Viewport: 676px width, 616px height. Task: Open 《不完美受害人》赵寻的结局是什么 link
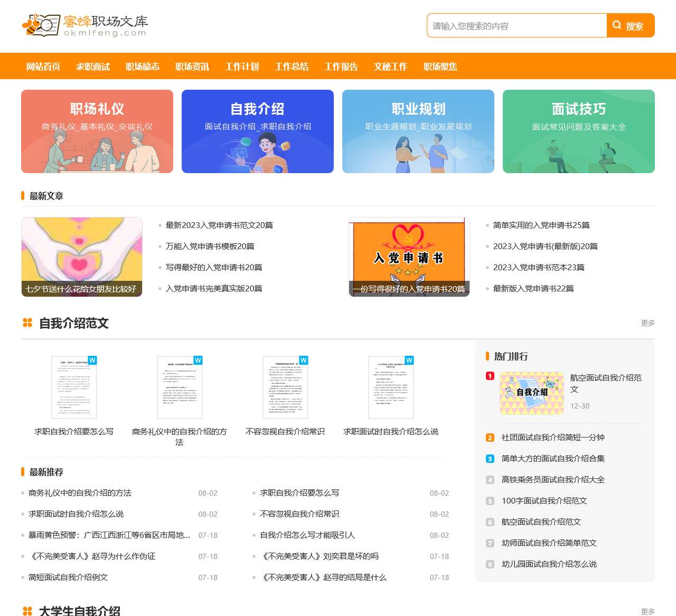[x=323, y=577]
